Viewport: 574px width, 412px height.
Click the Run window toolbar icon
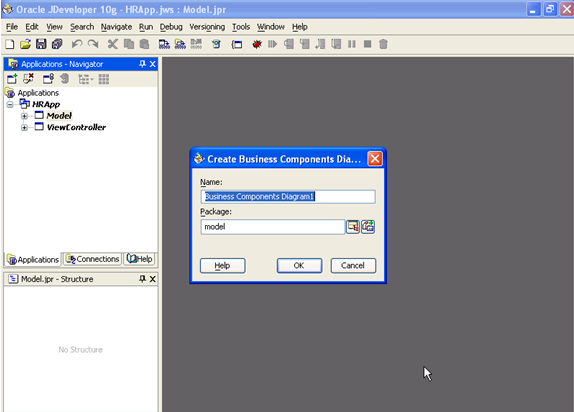tap(237, 44)
